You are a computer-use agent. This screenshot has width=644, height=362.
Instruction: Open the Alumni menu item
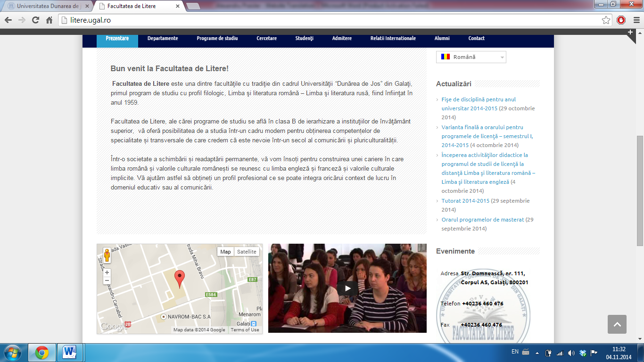point(442,39)
